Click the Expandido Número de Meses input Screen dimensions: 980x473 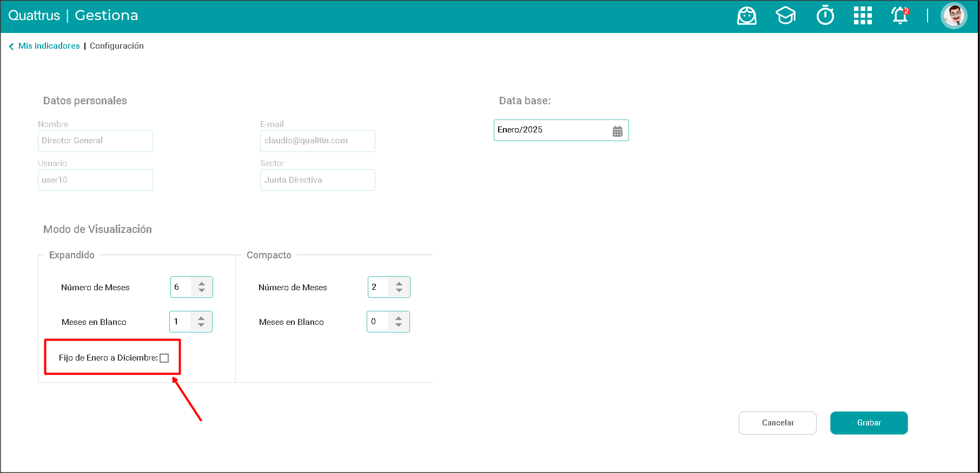tap(181, 287)
